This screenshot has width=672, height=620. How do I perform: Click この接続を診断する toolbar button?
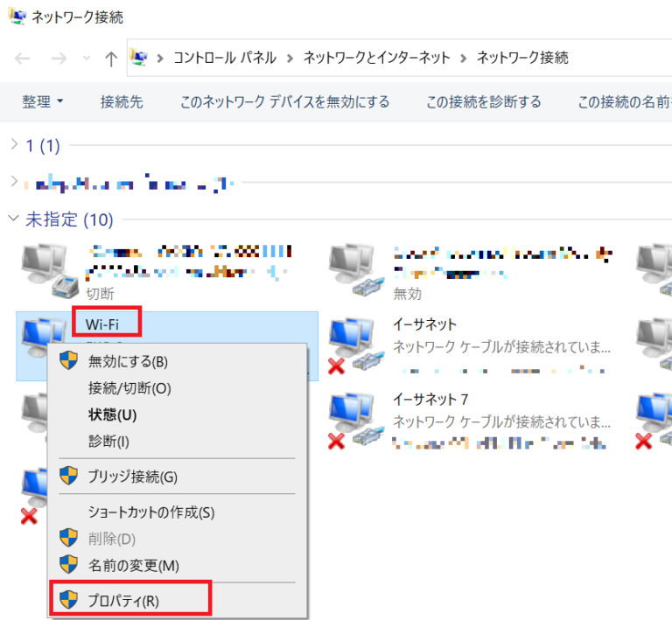483,102
